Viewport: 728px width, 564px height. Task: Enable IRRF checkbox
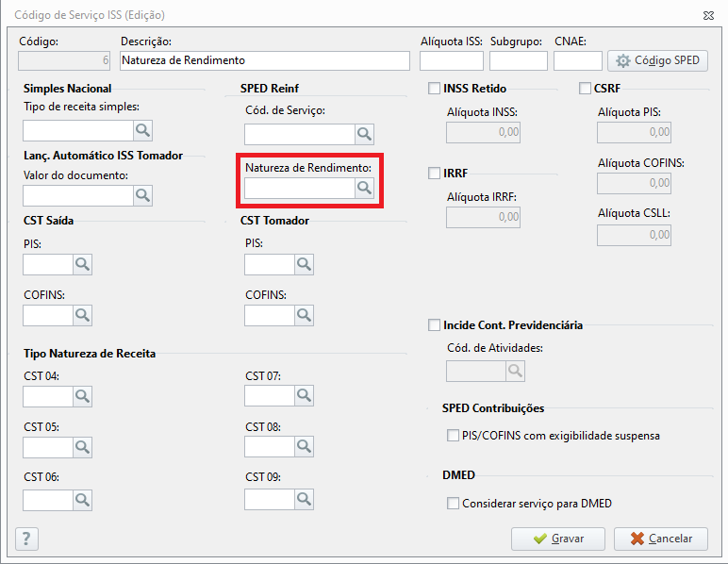click(x=434, y=174)
